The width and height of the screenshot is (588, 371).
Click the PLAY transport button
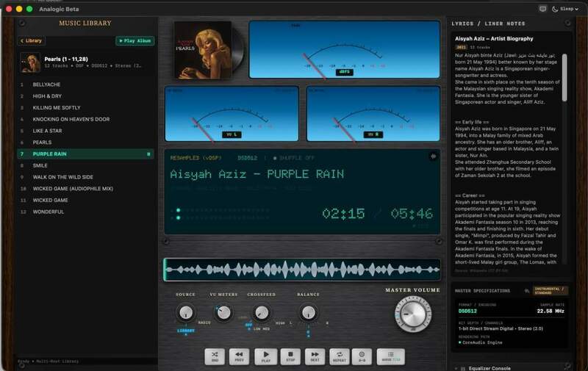pyautogui.click(x=266, y=356)
